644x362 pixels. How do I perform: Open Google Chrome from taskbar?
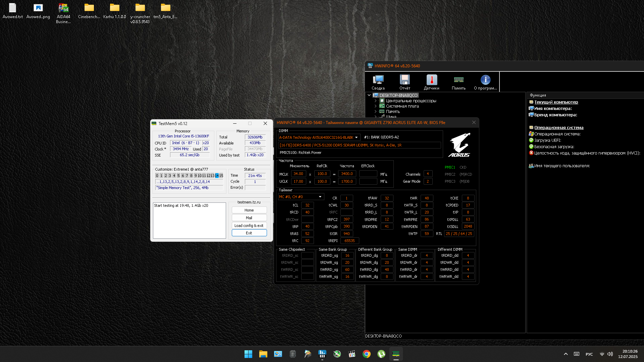coord(366,354)
